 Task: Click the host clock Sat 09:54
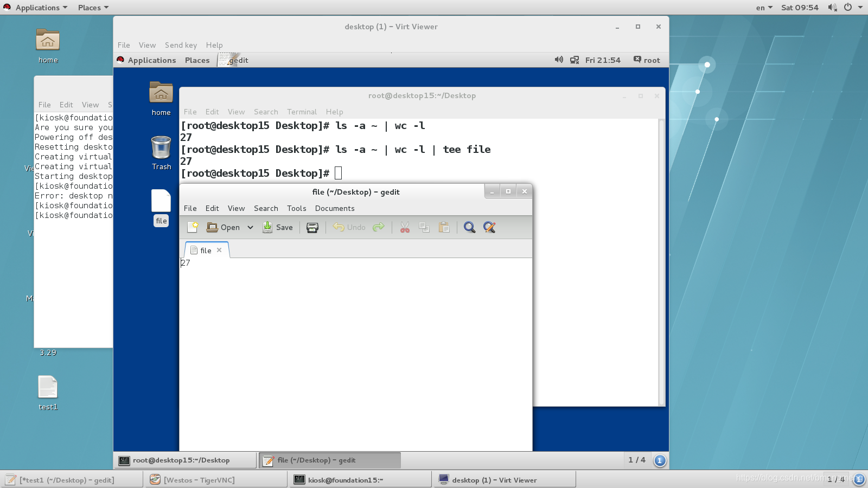[800, 8]
